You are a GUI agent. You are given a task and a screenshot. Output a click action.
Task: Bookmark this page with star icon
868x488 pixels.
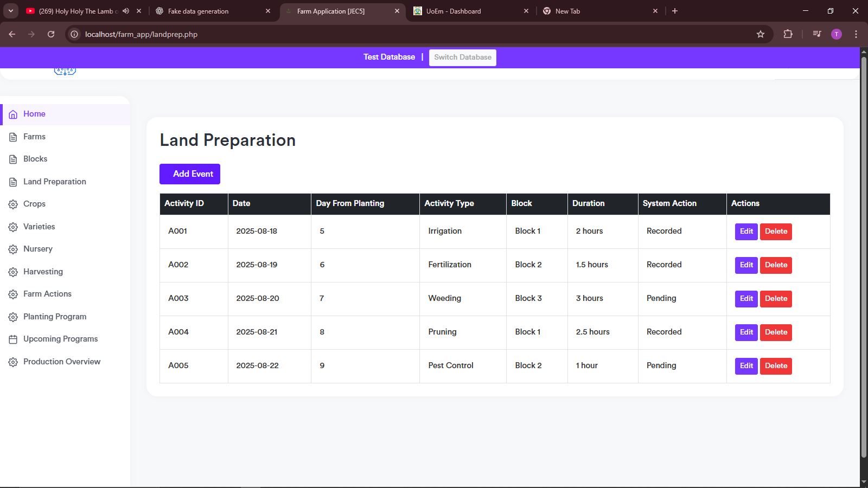click(x=761, y=34)
